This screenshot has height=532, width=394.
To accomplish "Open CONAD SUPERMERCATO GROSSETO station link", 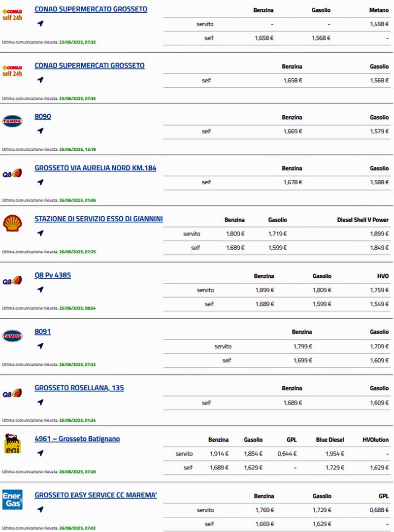I will click(x=91, y=9).
